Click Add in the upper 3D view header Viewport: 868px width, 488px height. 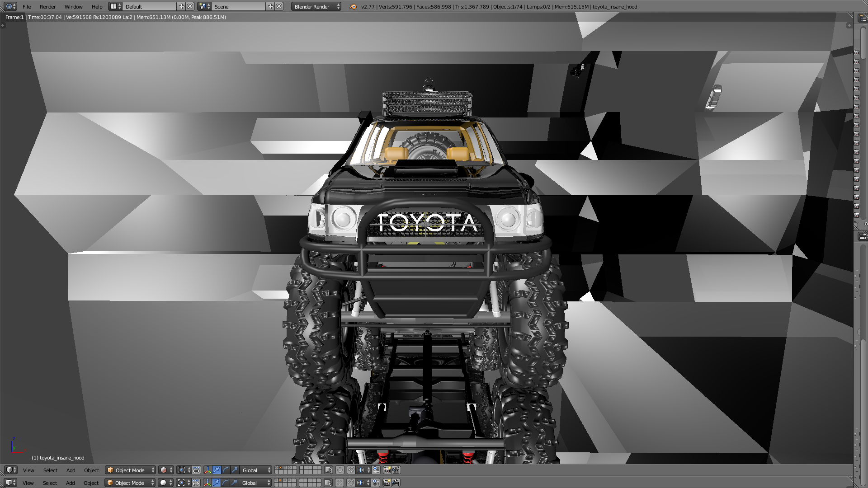(x=71, y=470)
